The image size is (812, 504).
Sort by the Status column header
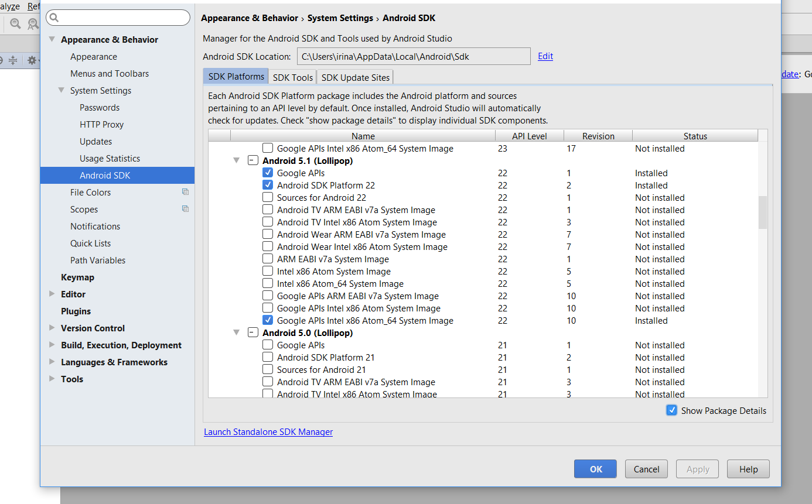pos(695,136)
